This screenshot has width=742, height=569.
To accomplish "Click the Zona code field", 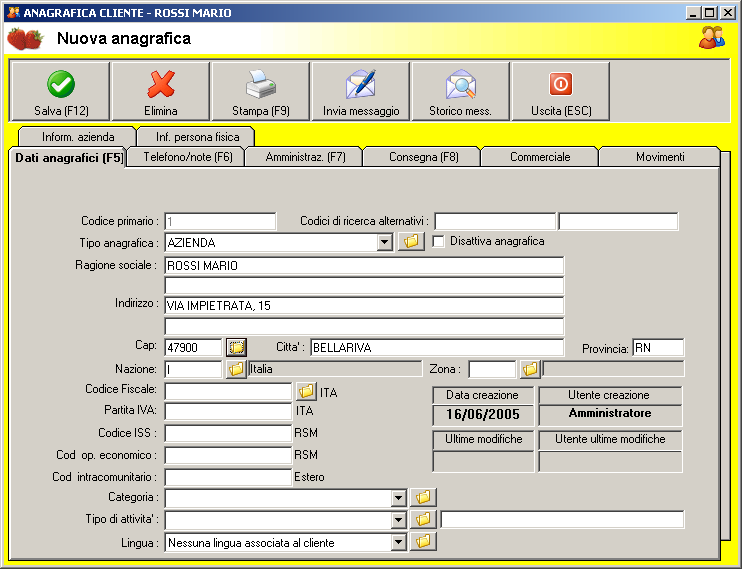I will [492, 369].
